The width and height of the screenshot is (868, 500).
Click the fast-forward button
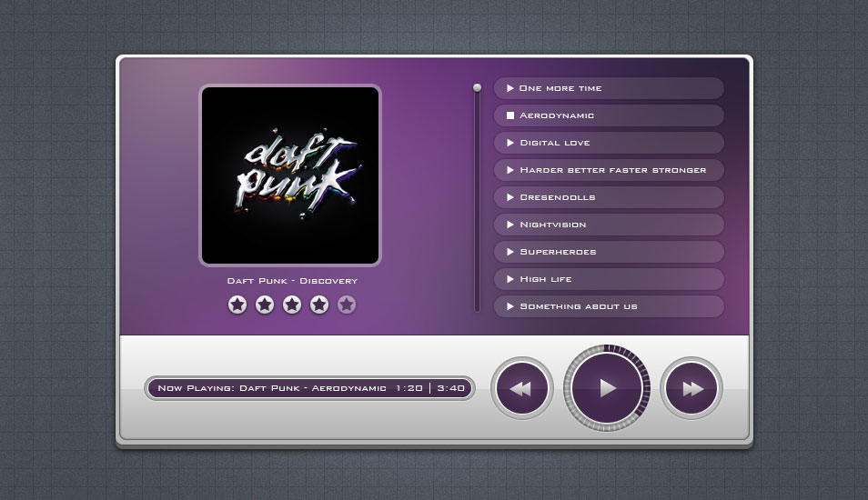pyautogui.click(x=691, y=388)
